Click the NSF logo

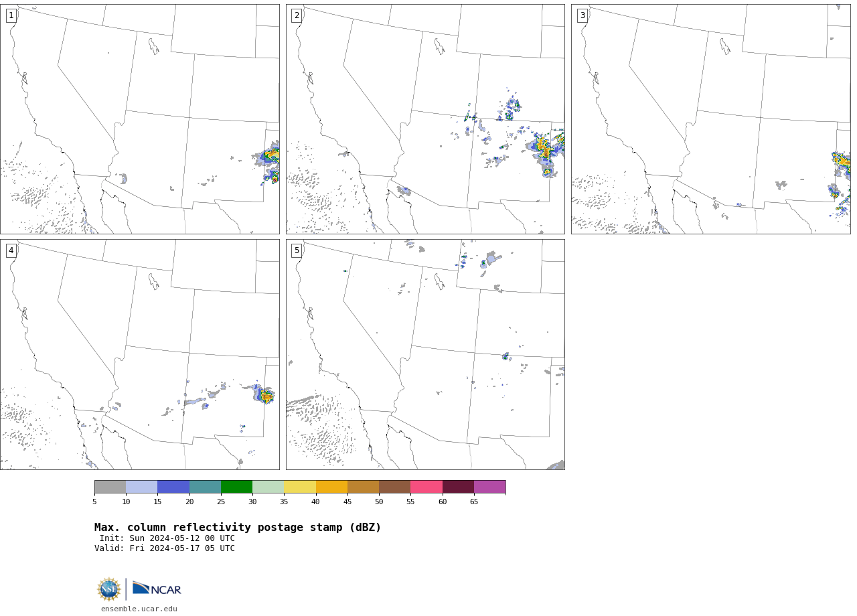(x=109, y=589)
